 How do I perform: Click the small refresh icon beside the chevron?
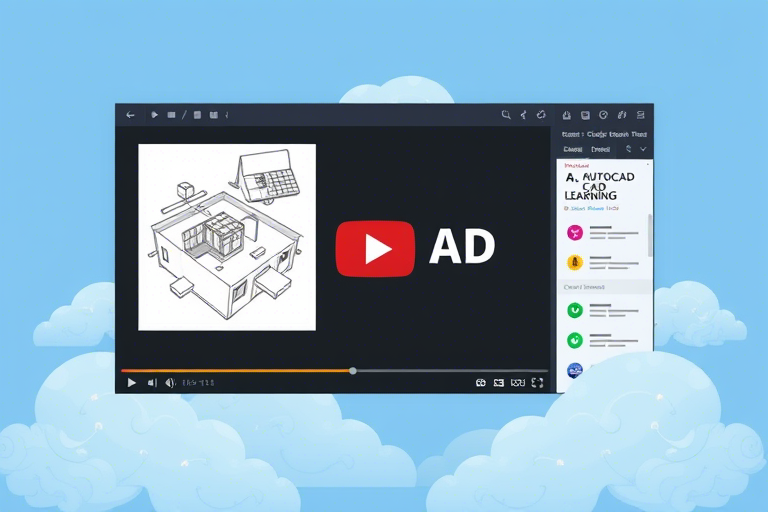coord(629,149)
